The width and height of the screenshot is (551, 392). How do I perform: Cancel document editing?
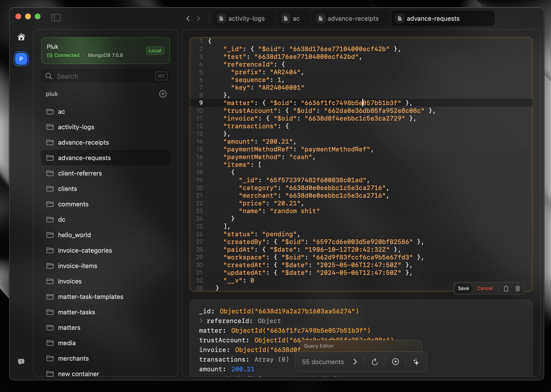click(x=484, y=288)
